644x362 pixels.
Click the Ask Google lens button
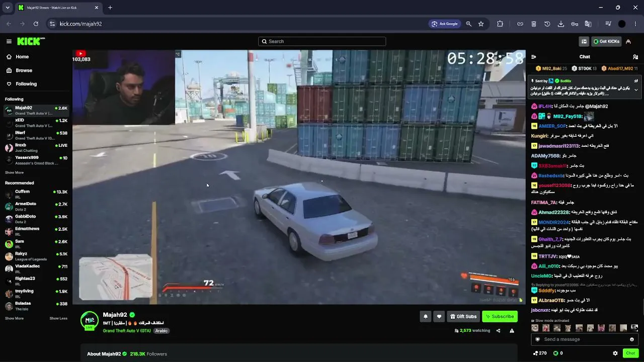tap(444, 24)
